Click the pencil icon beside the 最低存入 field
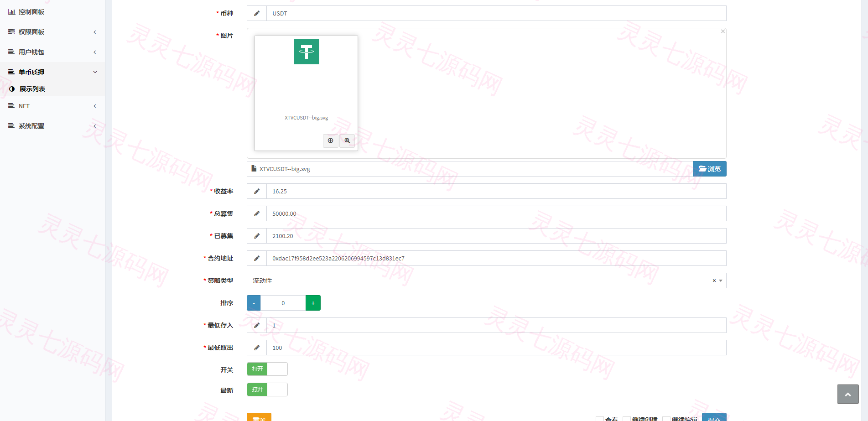868x421 pixels. (x=257, y=325)
